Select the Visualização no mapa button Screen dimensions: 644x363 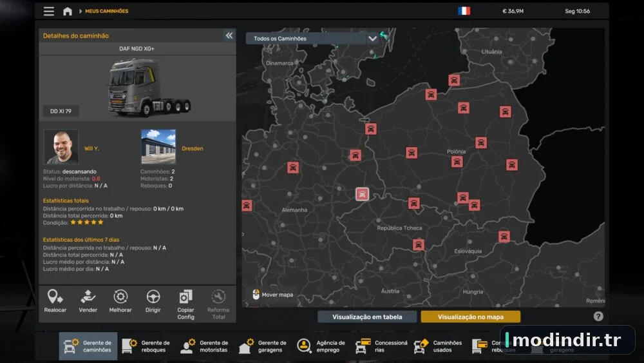(x=471, y=317)
